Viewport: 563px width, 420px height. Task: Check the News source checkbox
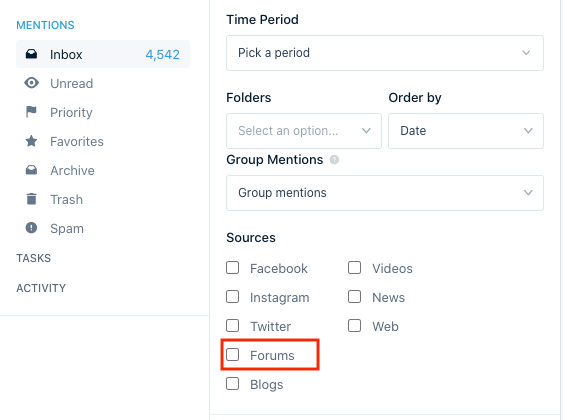click(354, 297)
